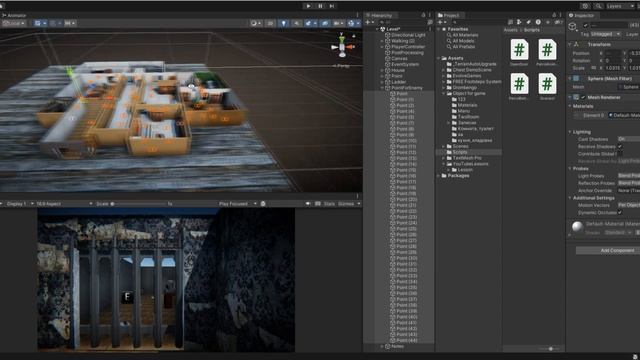Select the top-left C# script thumbnail
Viewport: 640px width, 360px height.
click(x=519, y=50)
